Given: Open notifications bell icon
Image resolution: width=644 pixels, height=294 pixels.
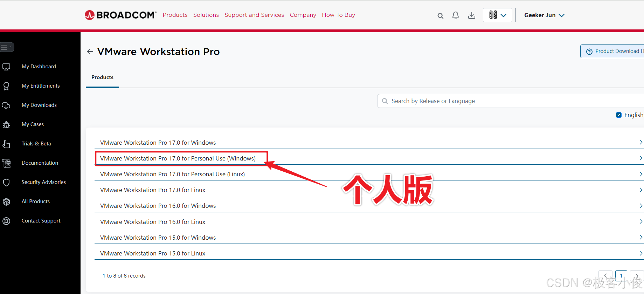Looking at the screenshot, I should click(x=456, y=15).
